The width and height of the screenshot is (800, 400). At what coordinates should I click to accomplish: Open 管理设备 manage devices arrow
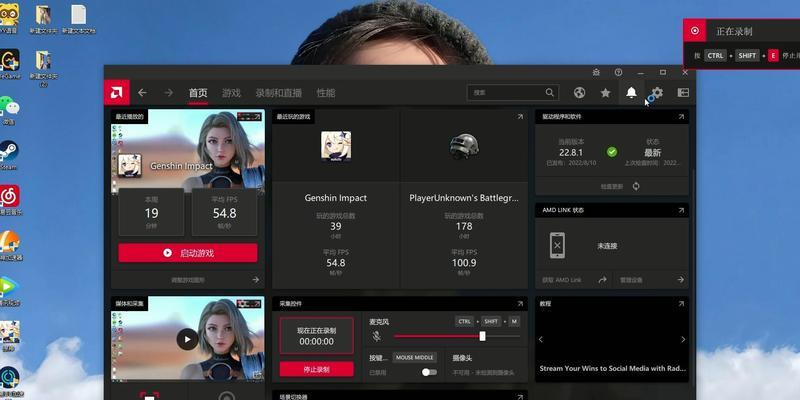(680, 280)
